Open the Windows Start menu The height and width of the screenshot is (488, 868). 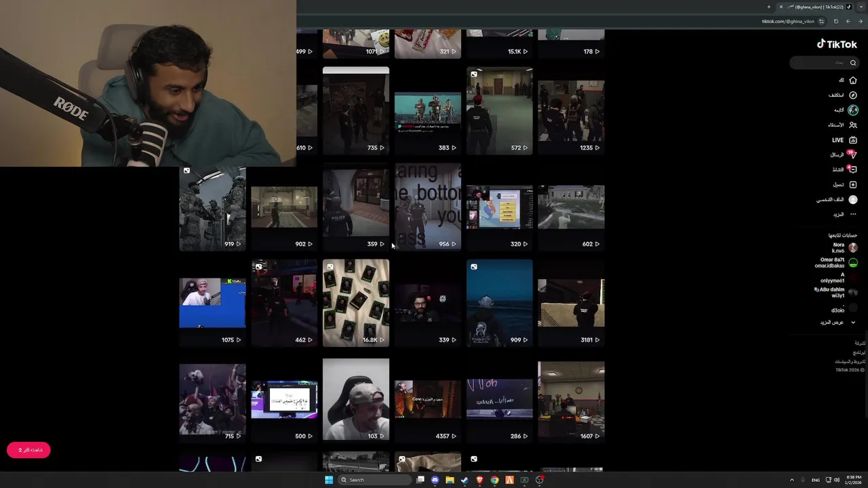[x=329, y=480]
